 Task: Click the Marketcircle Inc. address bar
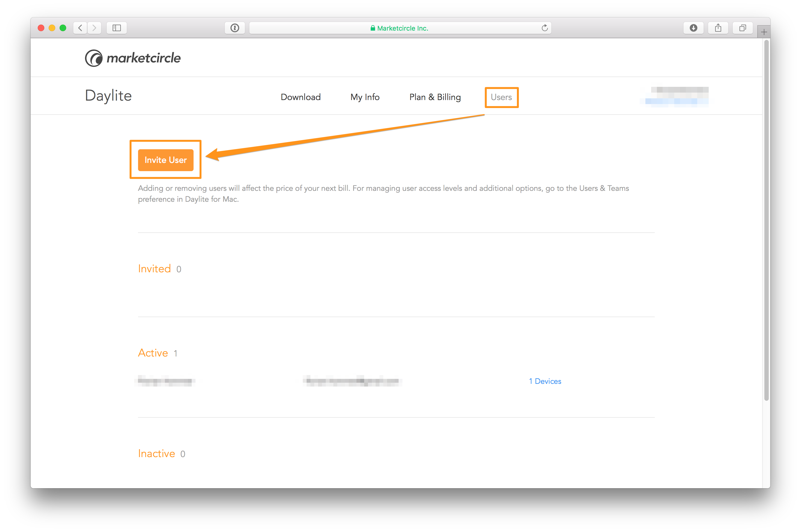[400, 28]
